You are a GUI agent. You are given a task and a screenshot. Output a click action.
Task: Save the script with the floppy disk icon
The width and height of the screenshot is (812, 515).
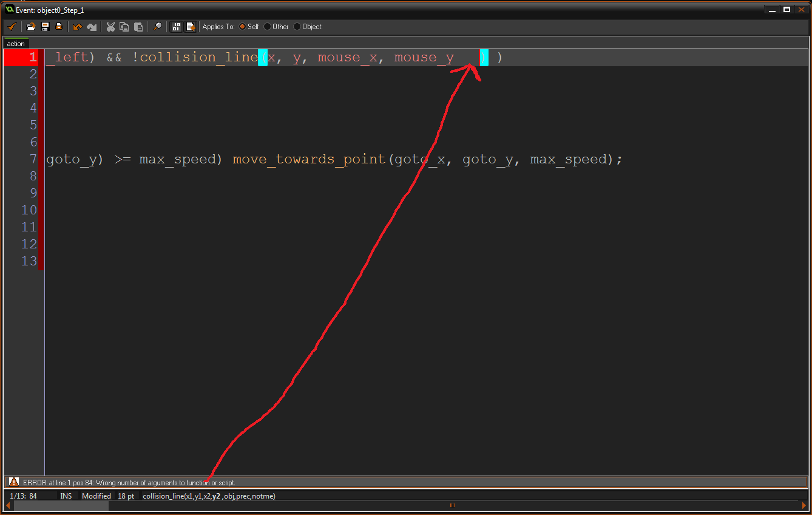coord(45,27)
